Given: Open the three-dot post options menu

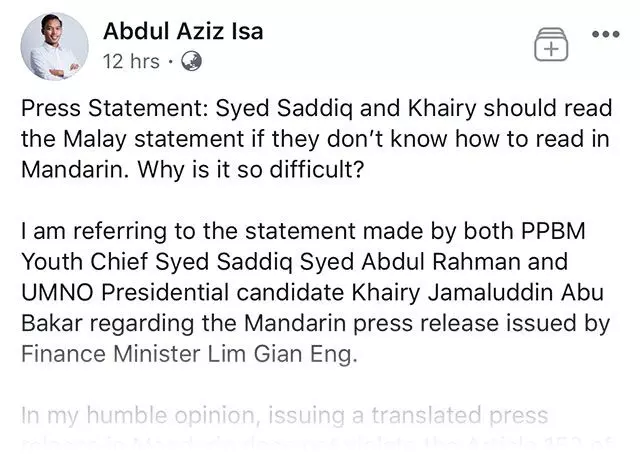Looking at the screenshot, I should pos(606,34).
